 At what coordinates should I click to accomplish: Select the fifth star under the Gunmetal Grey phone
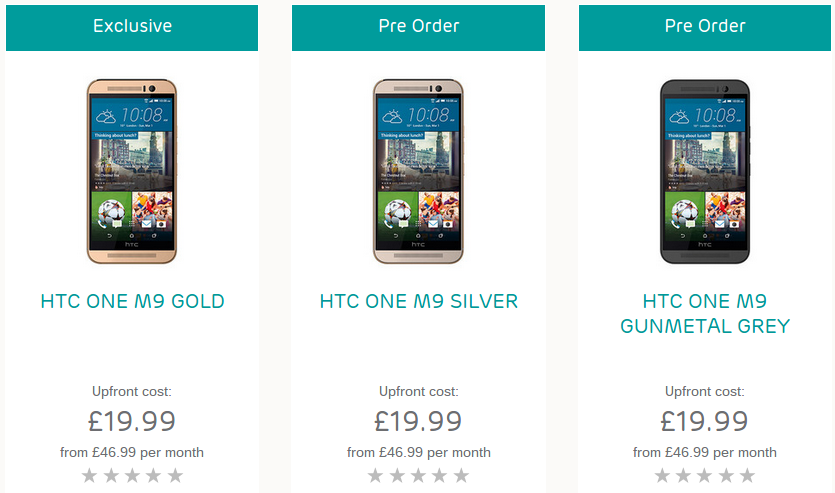pos(747,475)
